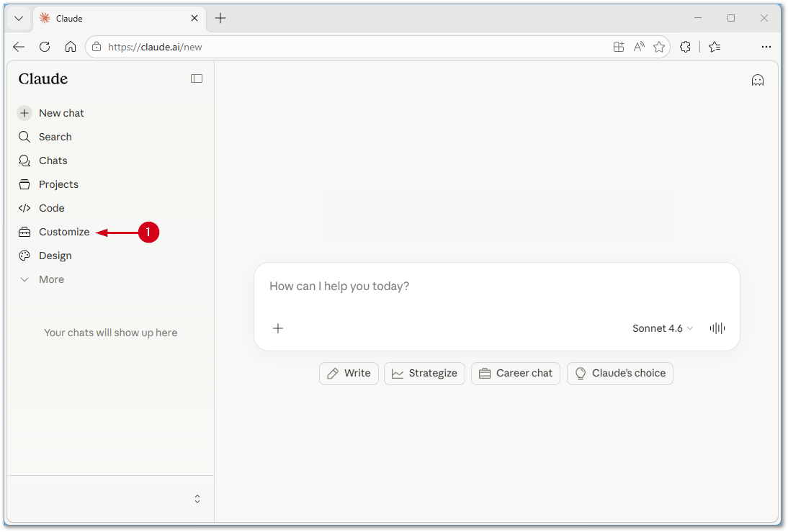Image resolution: width=788 pixels, height=532 pixels.
Task: Click the browser Home icon
Action: point(71,47)
